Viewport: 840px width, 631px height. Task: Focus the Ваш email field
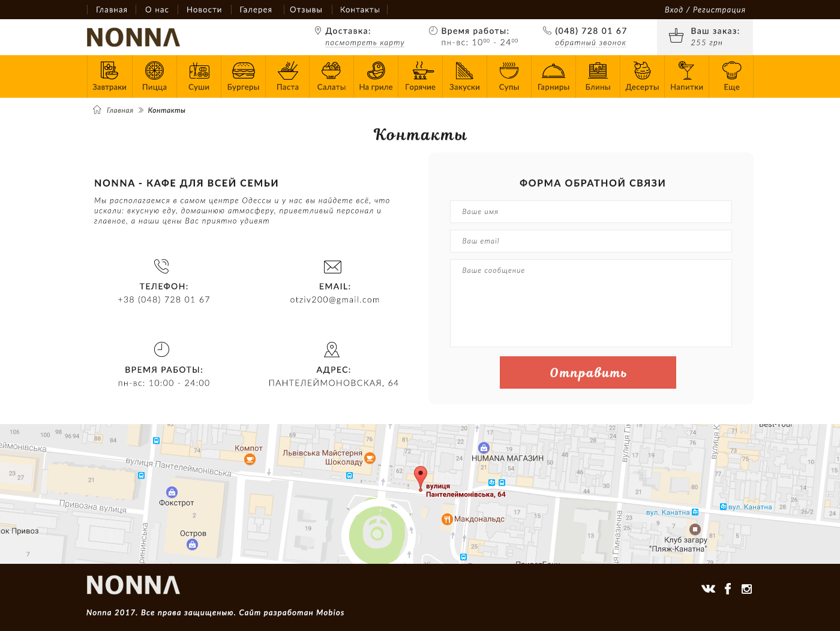pyautogui.click(x=591, y=241)
